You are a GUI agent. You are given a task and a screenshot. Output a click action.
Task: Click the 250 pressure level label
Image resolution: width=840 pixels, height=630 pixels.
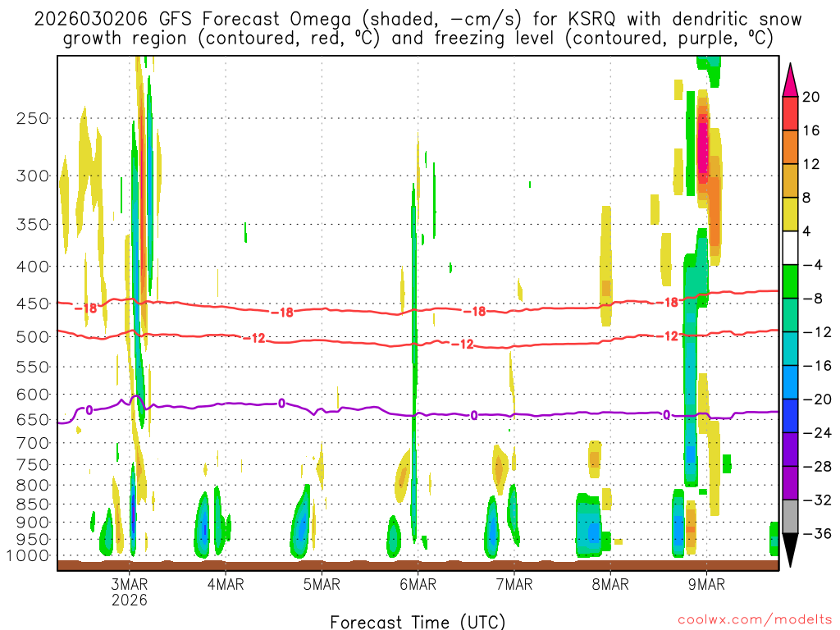33,118
